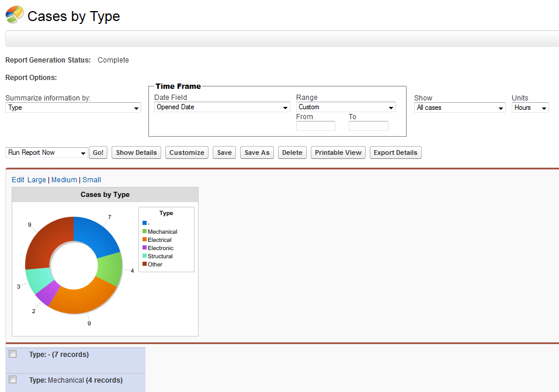559x392 pixels.
Task: Click the data label 7 on the chart
Action: (x=109, y=217)
